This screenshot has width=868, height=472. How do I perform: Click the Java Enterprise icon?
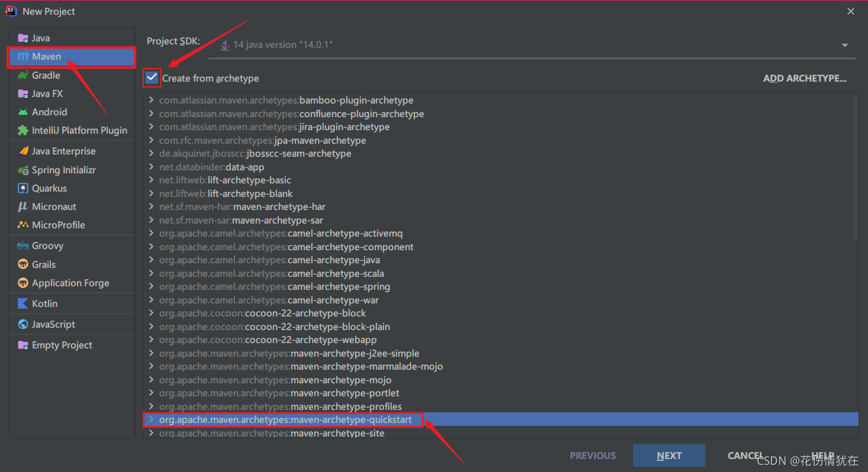[23, 151]
